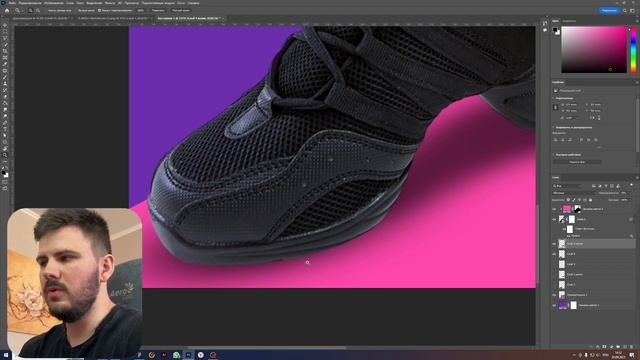Click the rainbow hue slider
The height and width of the screenshot is (360, 640).
633,50
